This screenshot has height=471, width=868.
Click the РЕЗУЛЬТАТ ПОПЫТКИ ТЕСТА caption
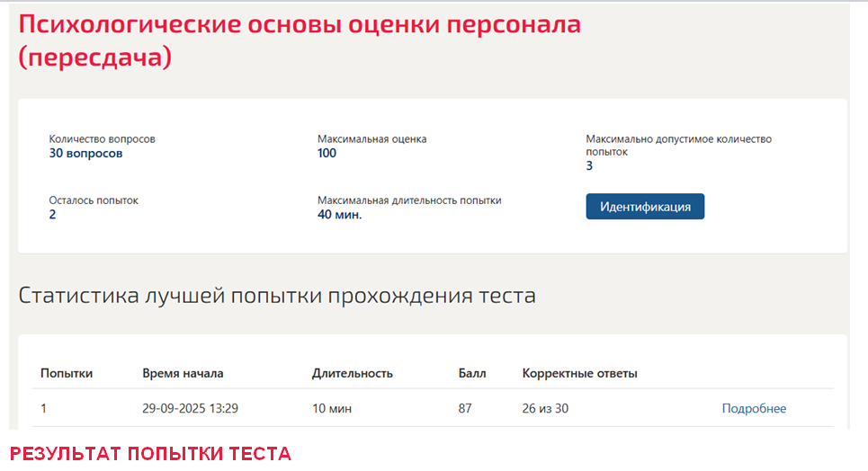pyautogui.click(x=150, y=454)
